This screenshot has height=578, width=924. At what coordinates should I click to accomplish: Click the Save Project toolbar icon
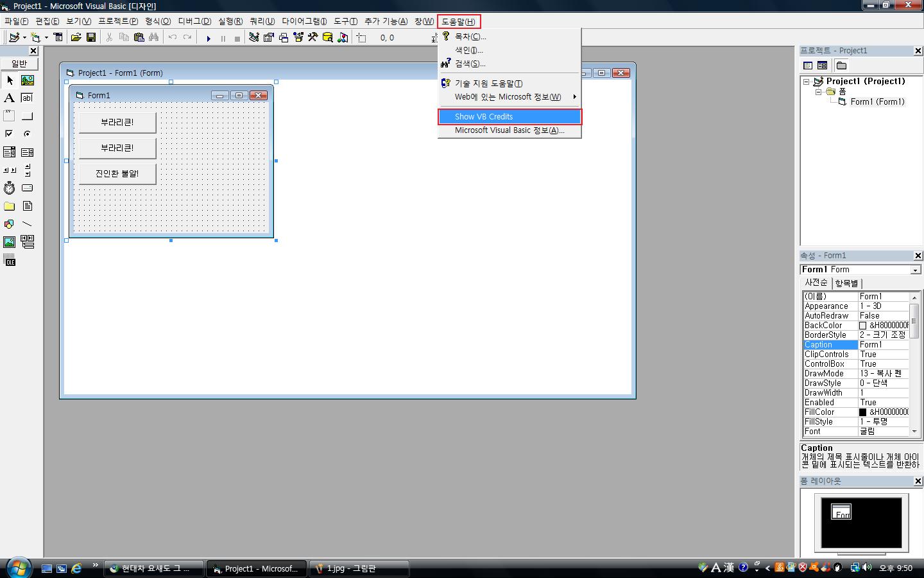[91, 38]
